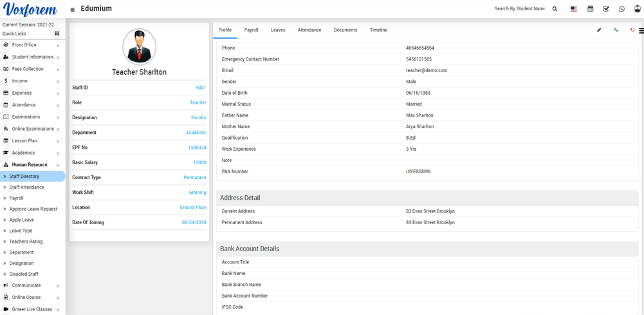Click the hamburger menu toggle beside Edumium

coord(72,10)
